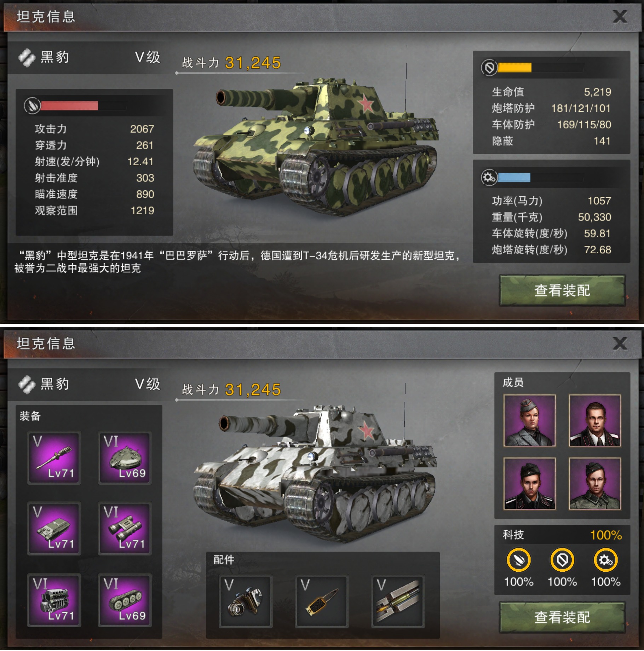Close the lower 坦克信息 panel
Screen dimensions: 644x651
pyautogui.click(x=620, y=343)
